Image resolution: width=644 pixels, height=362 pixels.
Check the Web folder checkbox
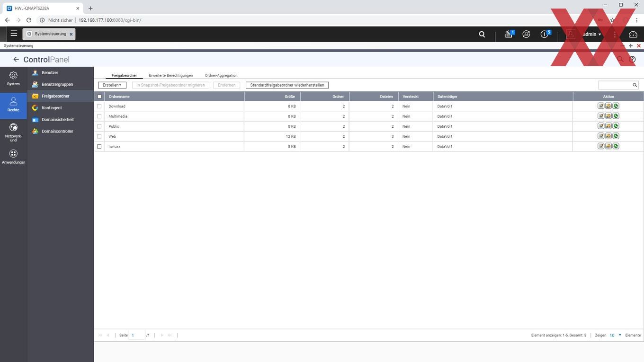[99, 136]
